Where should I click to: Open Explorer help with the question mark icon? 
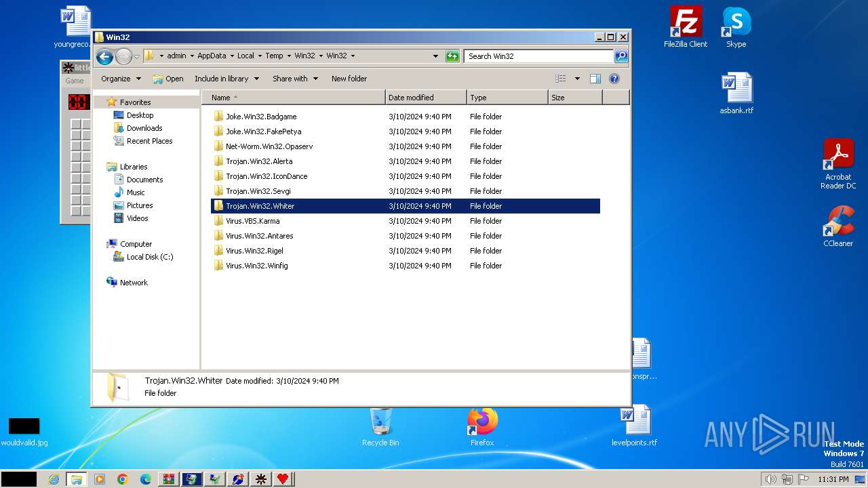pos(614,79)
